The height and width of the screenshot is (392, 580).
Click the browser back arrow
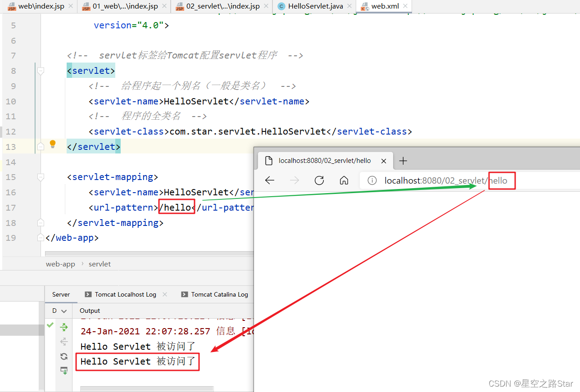point(270,180)
